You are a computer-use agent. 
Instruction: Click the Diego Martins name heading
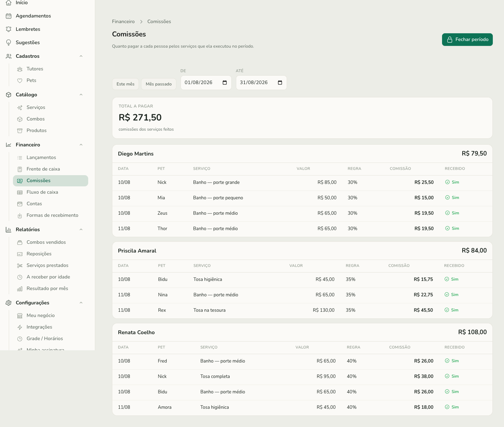point(136,154)
